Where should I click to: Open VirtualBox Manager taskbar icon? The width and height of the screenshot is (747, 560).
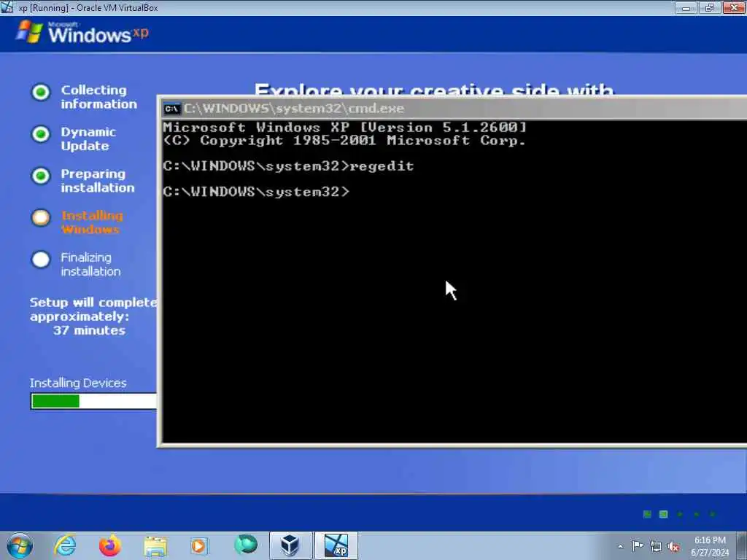pos(290,545)
